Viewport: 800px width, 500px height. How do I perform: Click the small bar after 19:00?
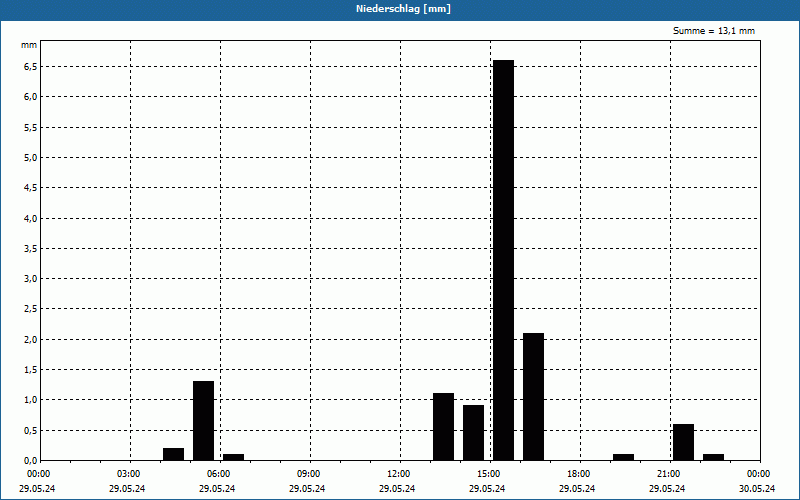click(623, 457)
